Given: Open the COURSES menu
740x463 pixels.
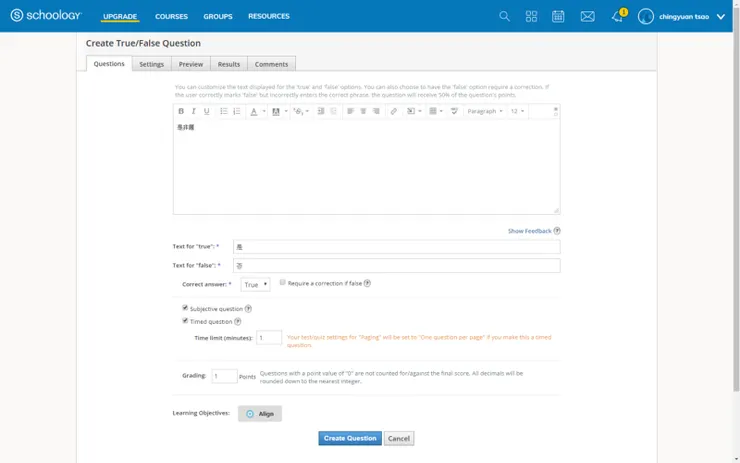Looking at the screenshot, I should click(x=171, y=17).
